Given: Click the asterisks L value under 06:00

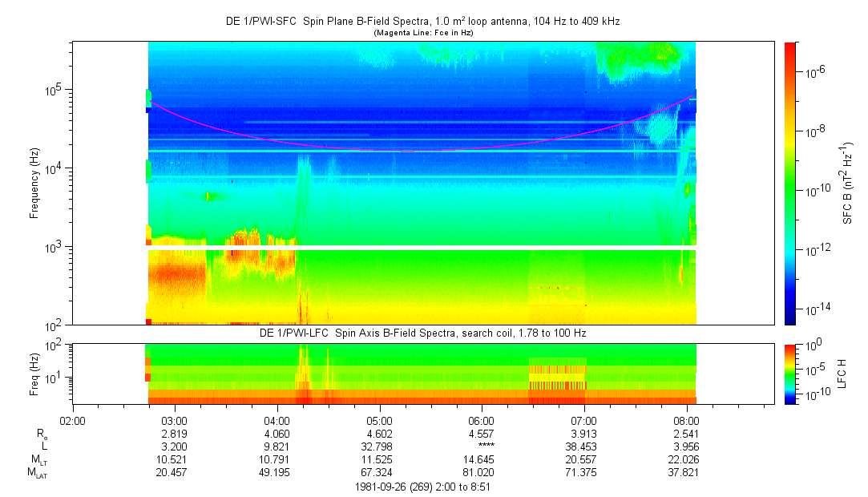Looking at the screenshot, I should click(482, 446).
